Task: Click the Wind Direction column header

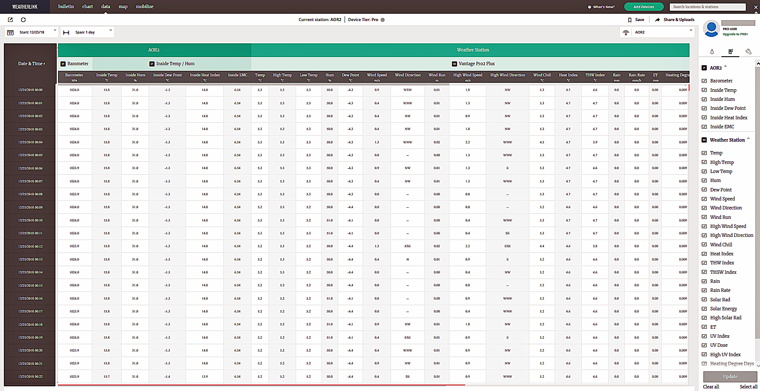Action: (408, 77)
